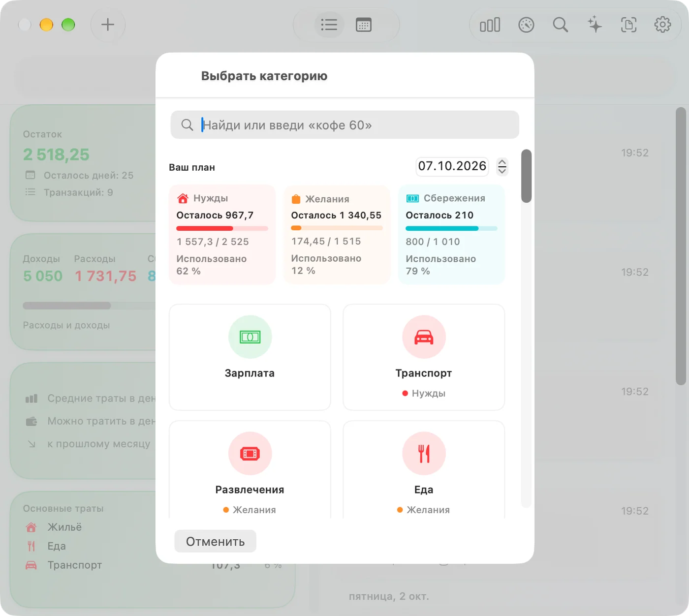The width and height of the screenshot is (689, 616).
Task: Click the bag icon in the Желания card
Action: pos(296,199)
